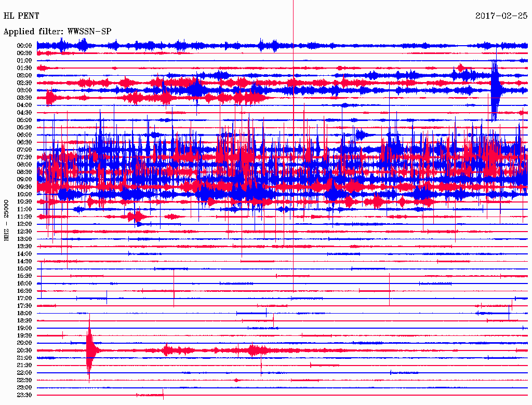Screen dimensions: 532x405
Task: Click the 09:00 time label
Action: (24, 180)
